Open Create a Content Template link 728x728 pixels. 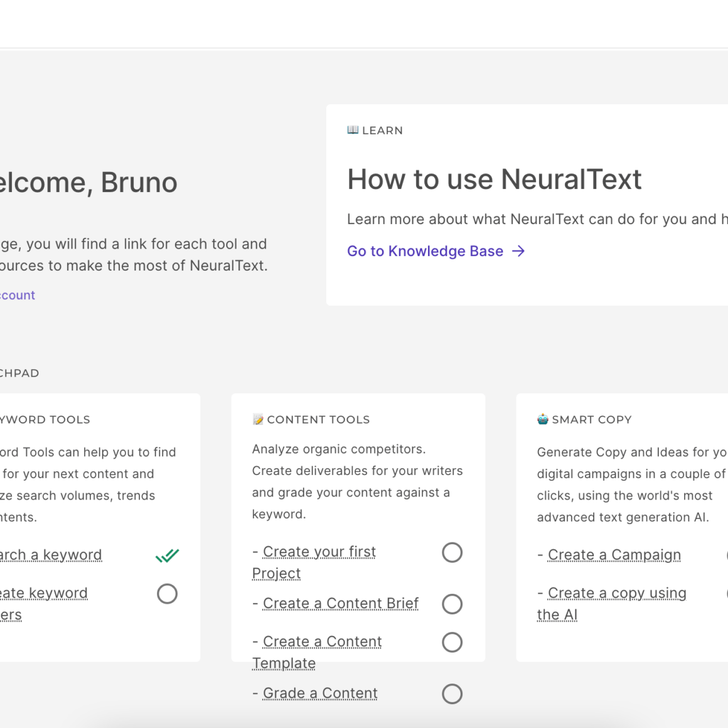322,641
